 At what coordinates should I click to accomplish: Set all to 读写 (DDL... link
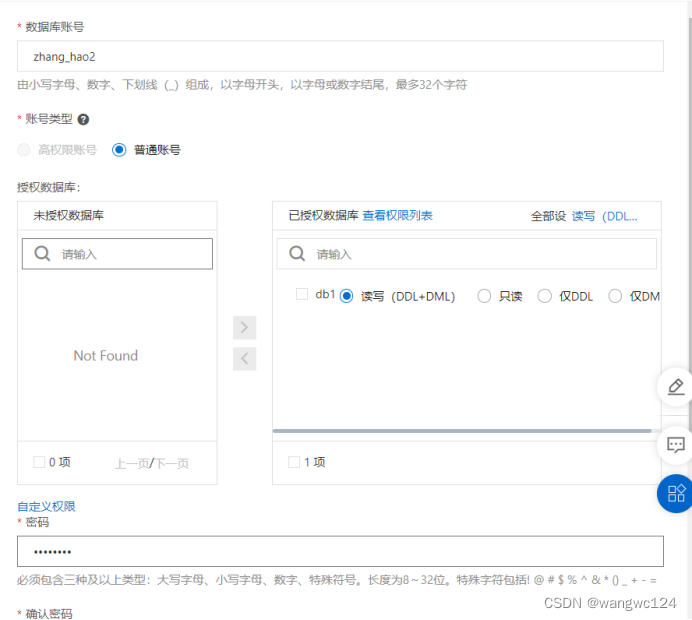tap(605, 216)
